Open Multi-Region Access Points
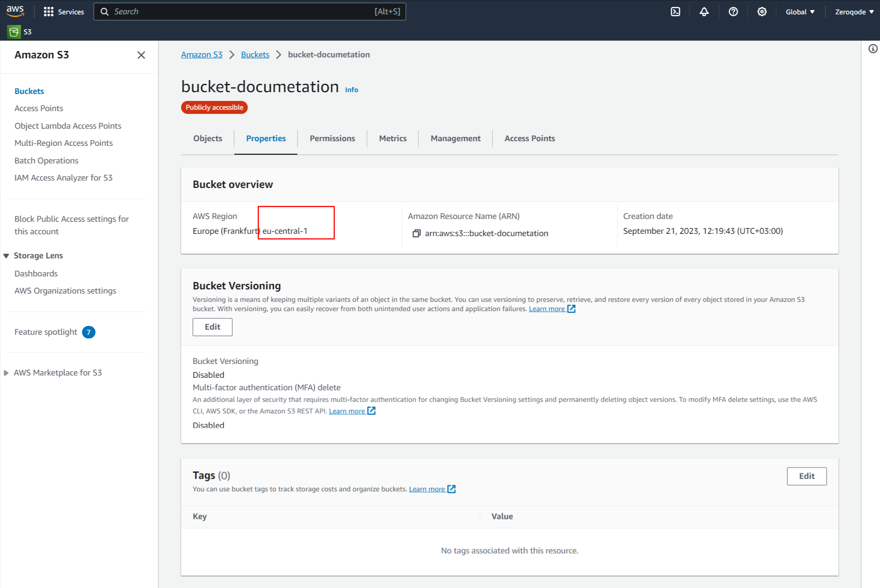 [64, 143]
